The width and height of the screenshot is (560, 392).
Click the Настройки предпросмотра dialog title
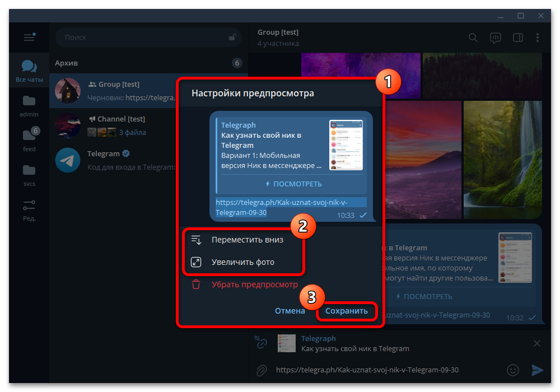click(x=253, y=94)
